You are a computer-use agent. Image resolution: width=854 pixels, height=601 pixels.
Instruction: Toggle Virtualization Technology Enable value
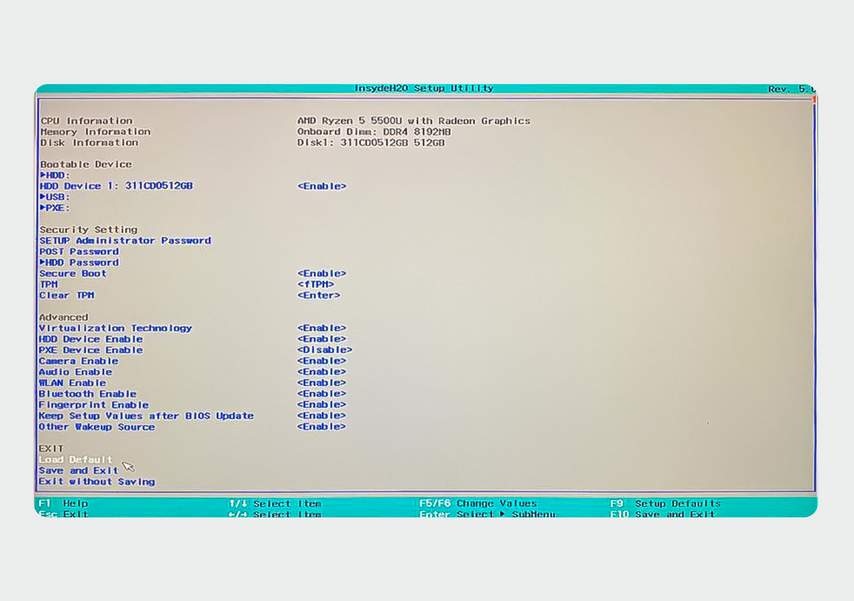pos(322,328)
